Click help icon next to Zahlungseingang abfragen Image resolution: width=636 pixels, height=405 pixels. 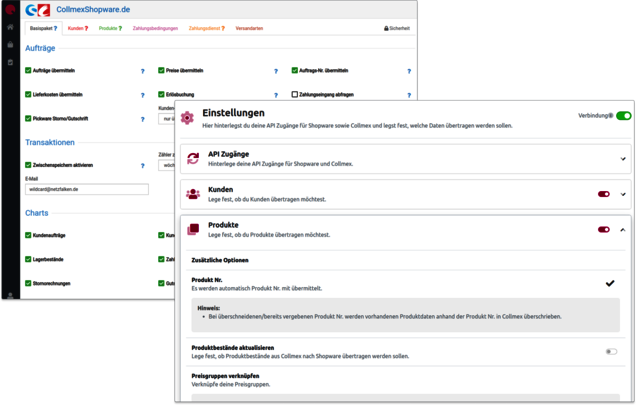click(409, 95)
